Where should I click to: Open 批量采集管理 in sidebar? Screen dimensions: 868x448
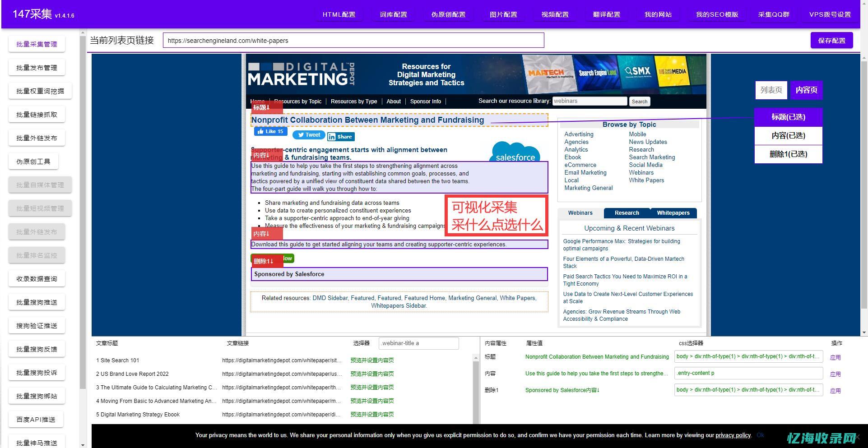pos(37,44)
